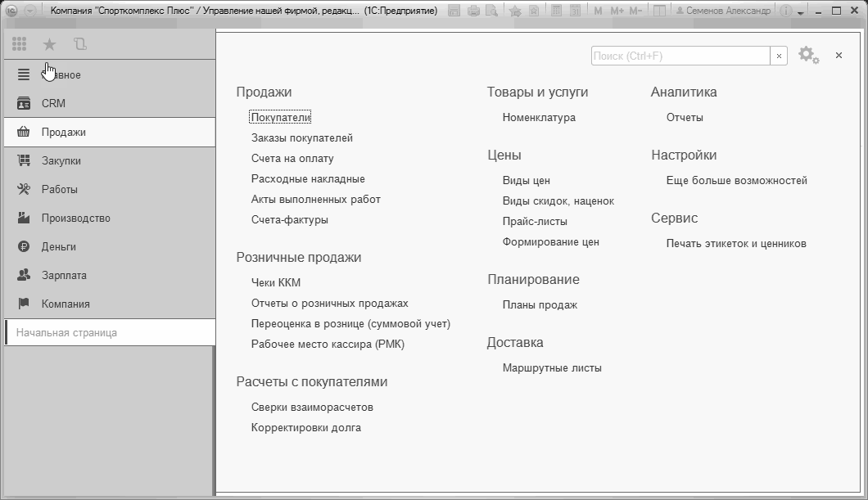
Task: Click the CRM card icon
Action: 23,103
